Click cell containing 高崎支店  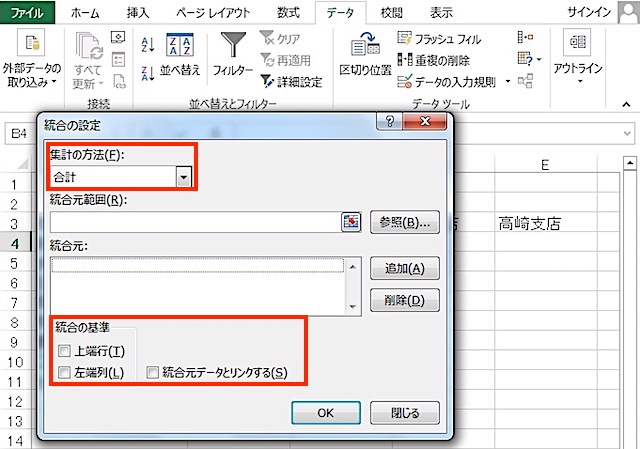(x=545, y=223)
